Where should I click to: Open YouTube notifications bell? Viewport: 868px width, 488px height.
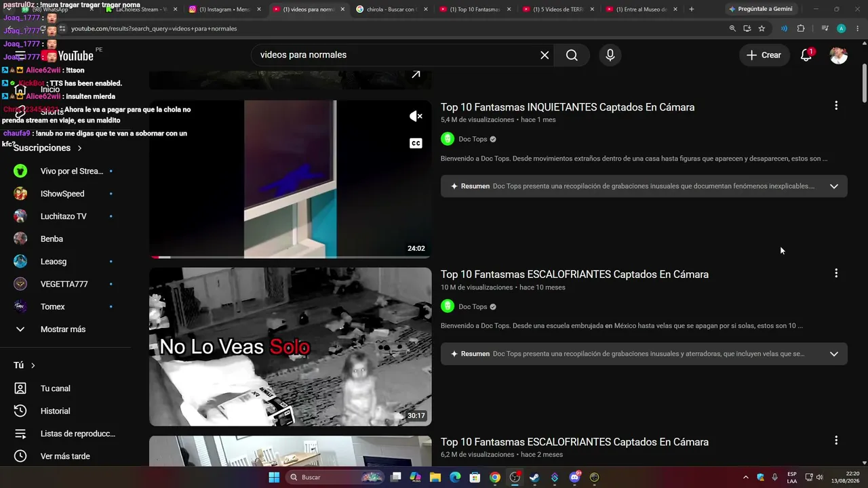coord(806,55)
